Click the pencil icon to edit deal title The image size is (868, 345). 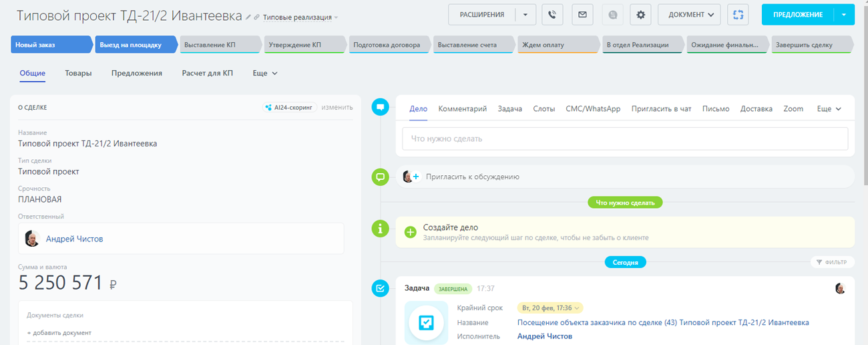(249, 17)
